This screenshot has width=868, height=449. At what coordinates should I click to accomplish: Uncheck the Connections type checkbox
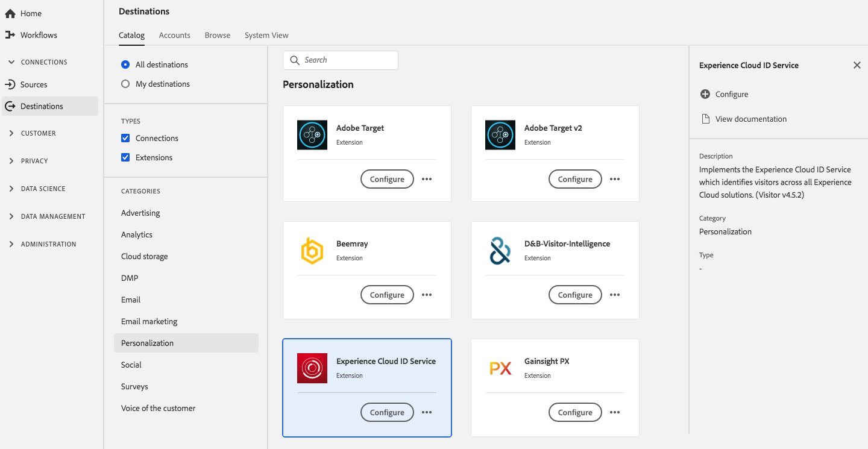tap(125, 138)
